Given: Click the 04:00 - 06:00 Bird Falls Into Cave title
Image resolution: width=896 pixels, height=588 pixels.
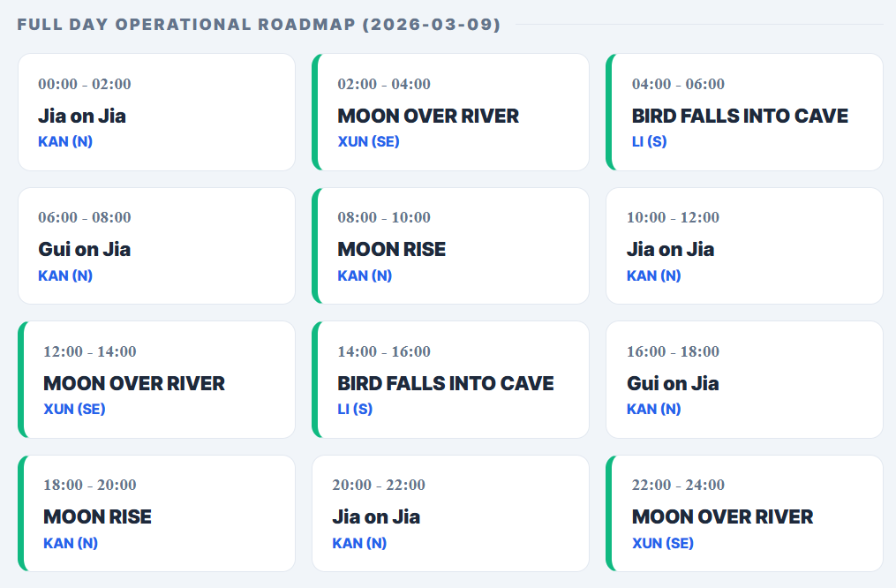Looking at the screenshot, I should (x=740, y=117).
